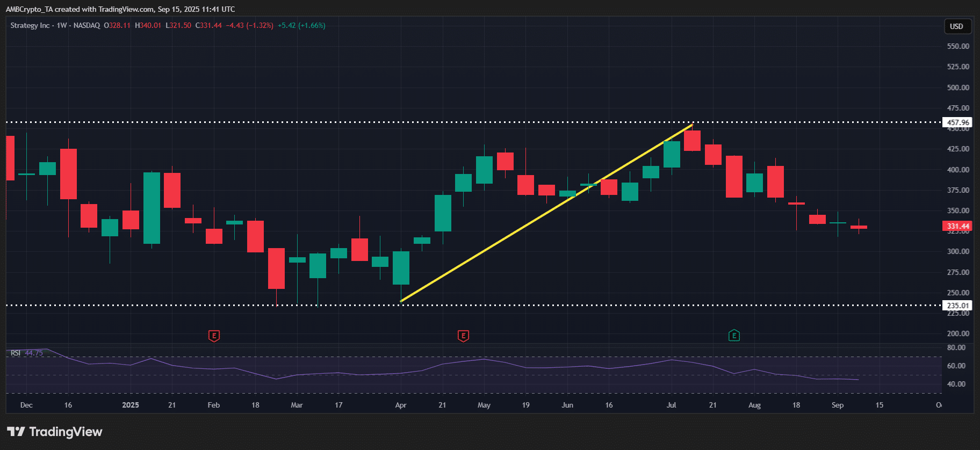The width and height of the screenshot is (980, 450).
Task: Click the 500.00 price axis label
Action: coord(958,88)
